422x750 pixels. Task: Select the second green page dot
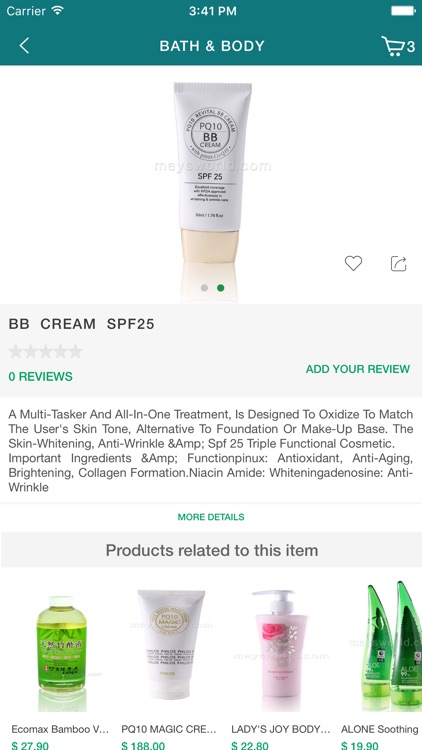pyautogui.click(x=221, y=288)
